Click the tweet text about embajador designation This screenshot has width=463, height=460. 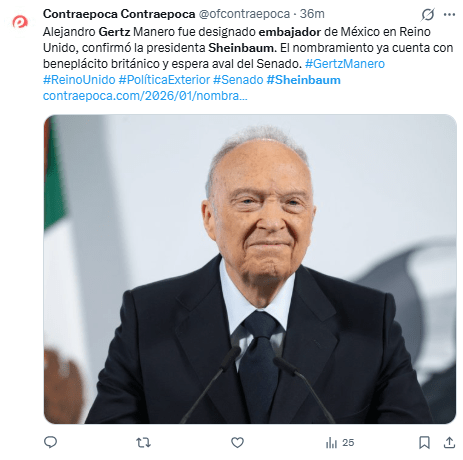click(x=248, y=48)
